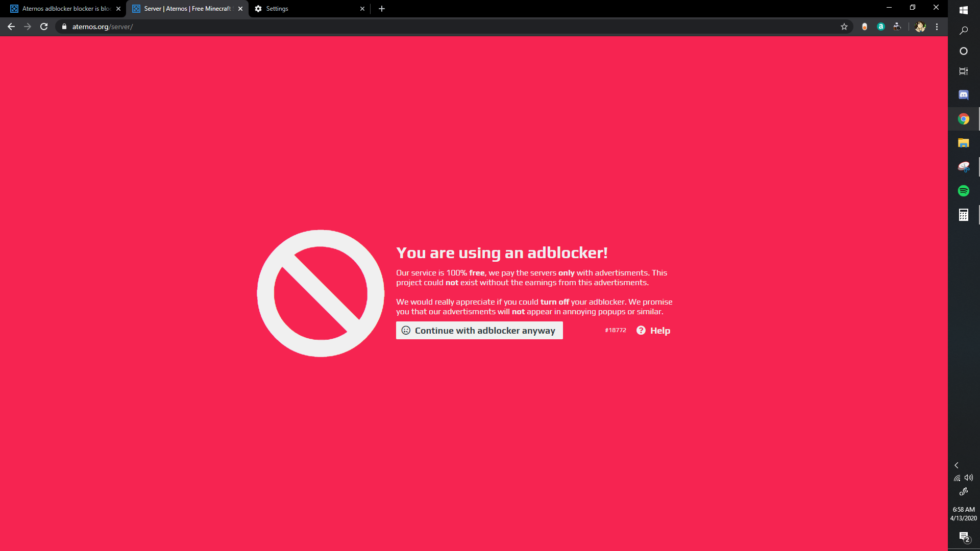The height and width of the screenshot is (551, 980).
Task: Open the volume control tray icon
Action: (969, 478)
